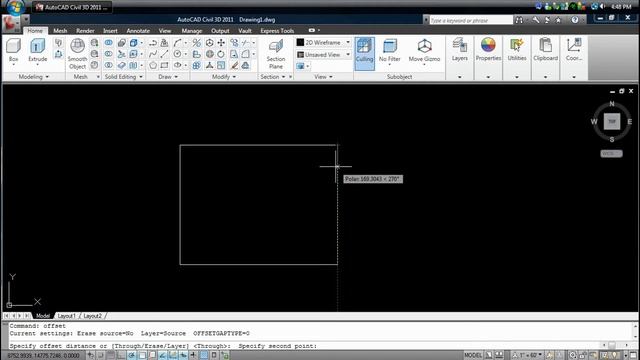Apply the solid Intersect tool
Screen dimensions: 640x360
pyautogui.click(x=109, y=65)
